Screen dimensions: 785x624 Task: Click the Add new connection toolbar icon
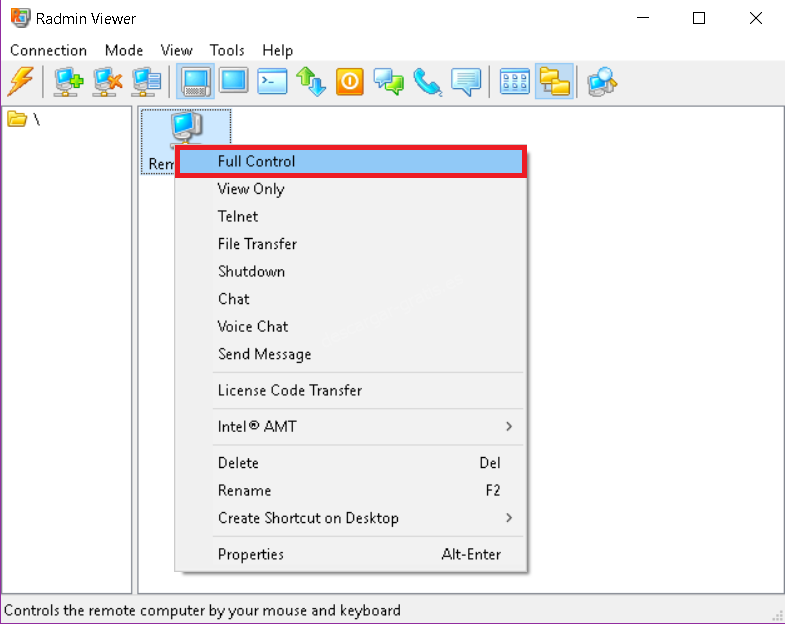[69, 81]
